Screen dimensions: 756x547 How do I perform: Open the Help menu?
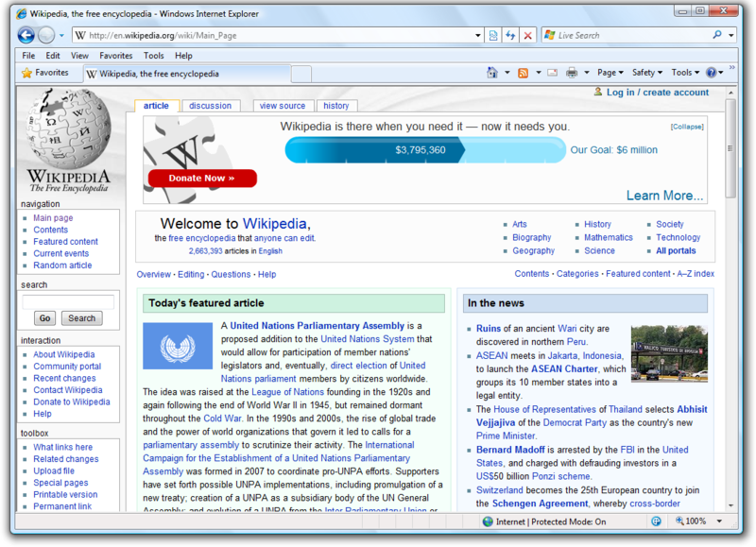pyautogui.click(x=183, y=56)
